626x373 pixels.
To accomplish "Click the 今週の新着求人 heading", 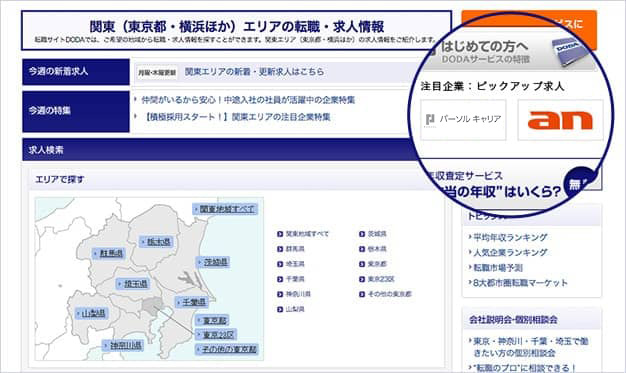I will point(76,72).
